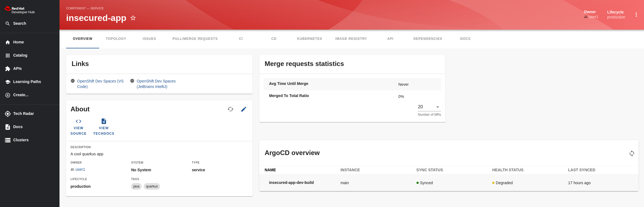Click the user1 owner link in About
The image size is (644, 207).
[80, 169]
